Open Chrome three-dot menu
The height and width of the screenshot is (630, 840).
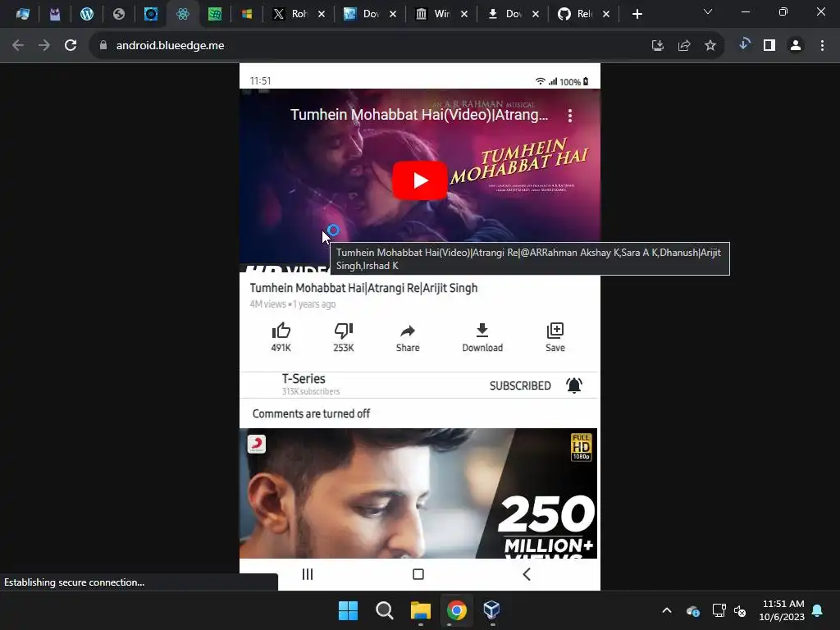[x=822, y=46]
